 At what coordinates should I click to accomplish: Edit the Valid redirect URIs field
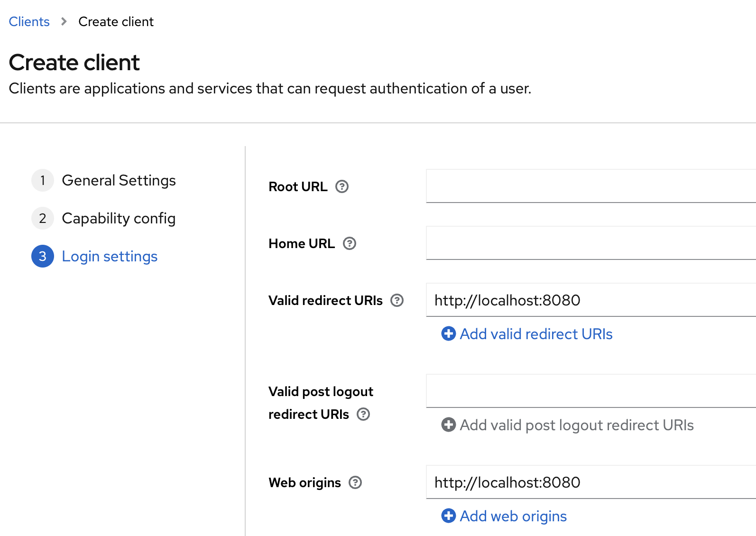tap(591, 300)
